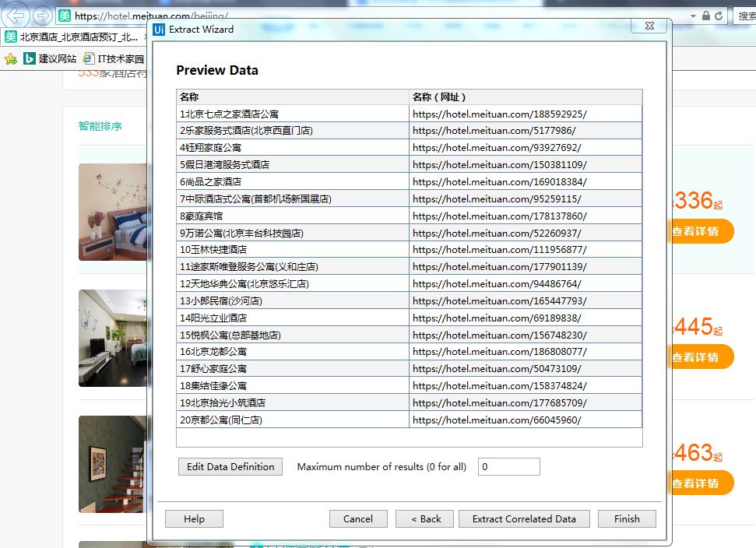Click URL cell ending 169018384/
756x548 pixels.
tap(526, 181)
